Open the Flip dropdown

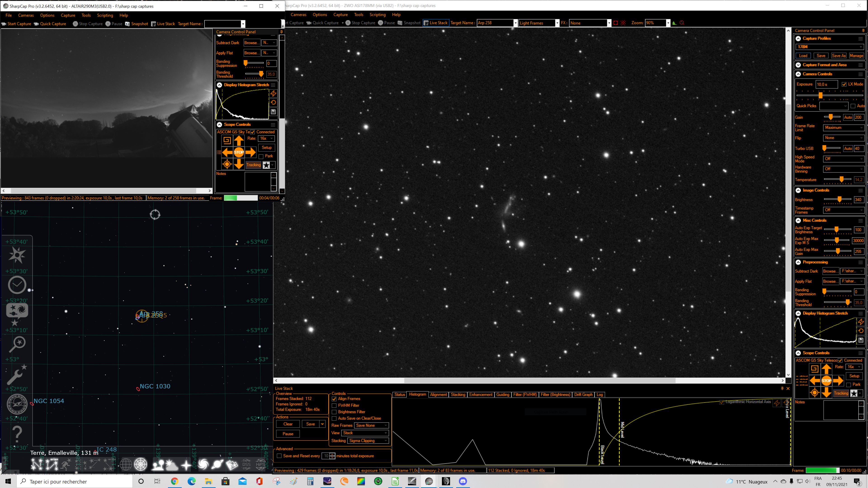point(844,138)
